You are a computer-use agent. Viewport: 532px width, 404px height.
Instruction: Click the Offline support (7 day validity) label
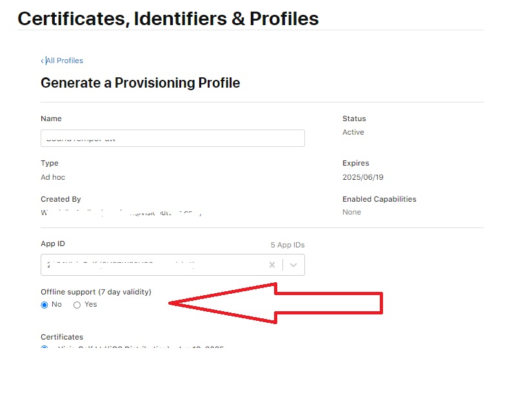(96, 292)
